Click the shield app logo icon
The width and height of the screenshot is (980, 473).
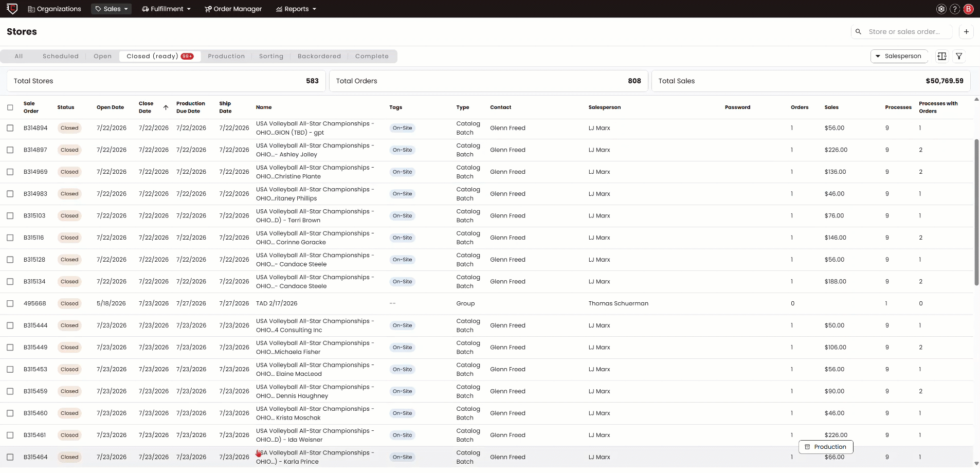tap(12, 9)
